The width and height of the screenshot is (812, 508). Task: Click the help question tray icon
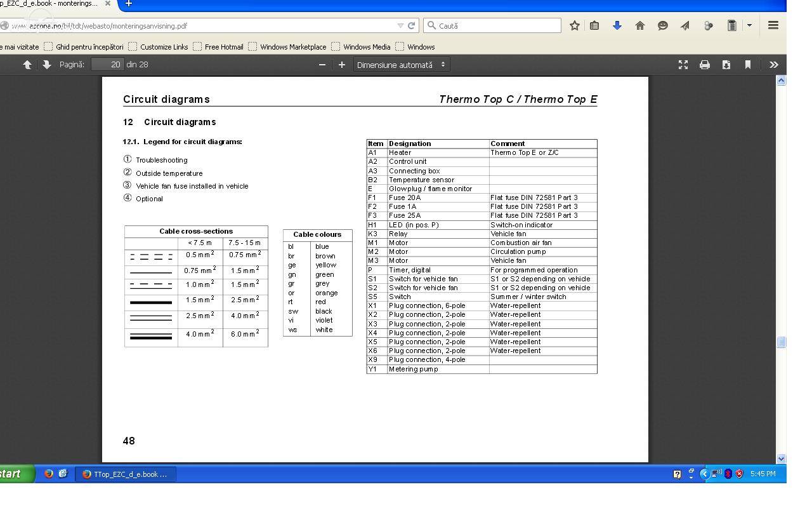[x=677, y=474]
